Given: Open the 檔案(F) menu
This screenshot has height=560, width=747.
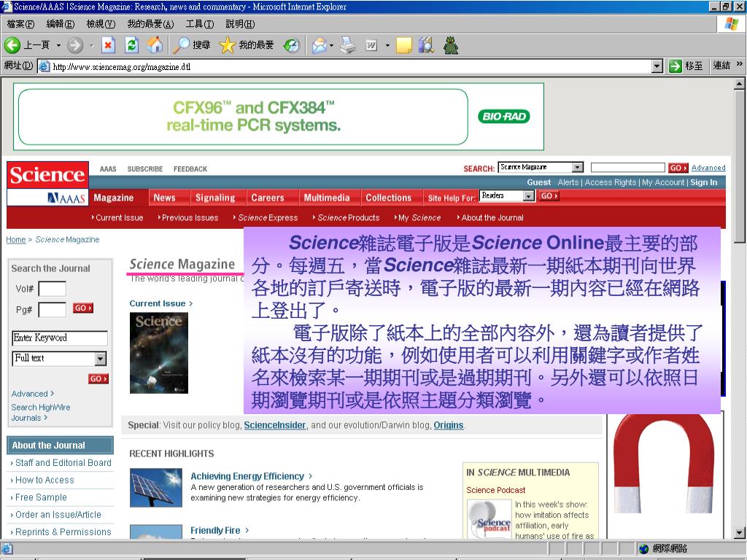Looking at the screenshot, I should 20,24.
